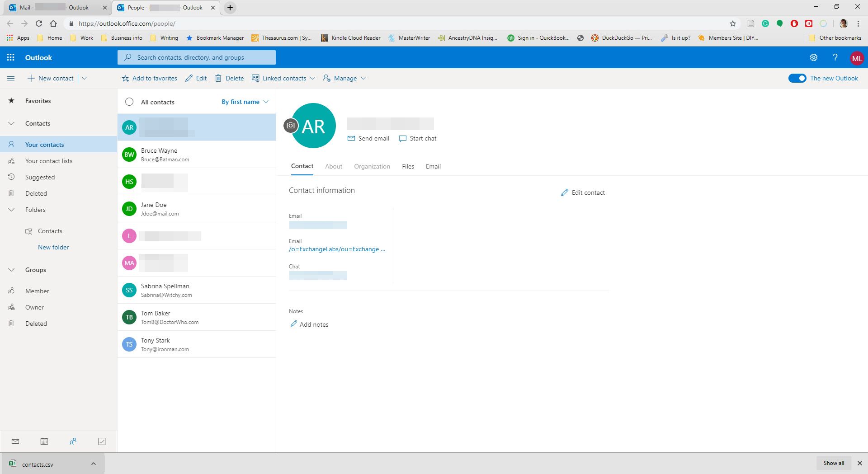Viewport: 868px width, 474px height.
Task: Open the Organization tab
Action: click(x=372, y=166)
